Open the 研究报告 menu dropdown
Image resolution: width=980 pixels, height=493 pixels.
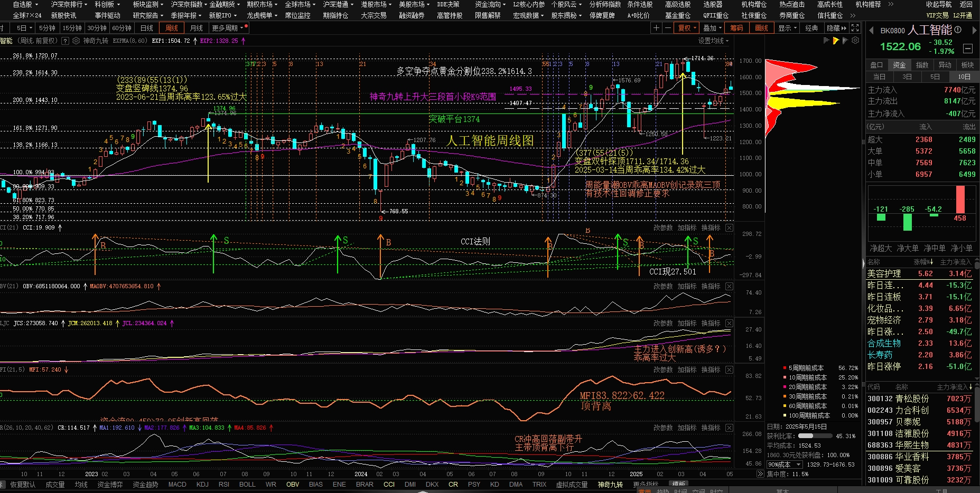(x=148, y=15)
